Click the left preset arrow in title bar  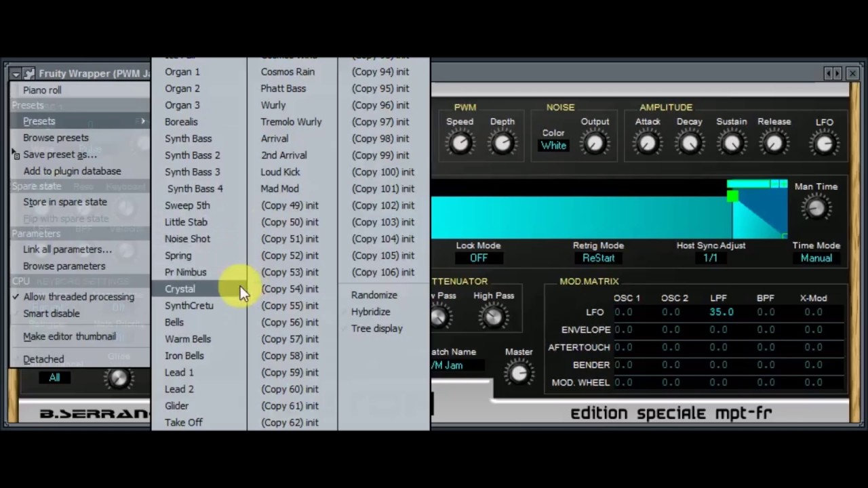tap(829, 73)
